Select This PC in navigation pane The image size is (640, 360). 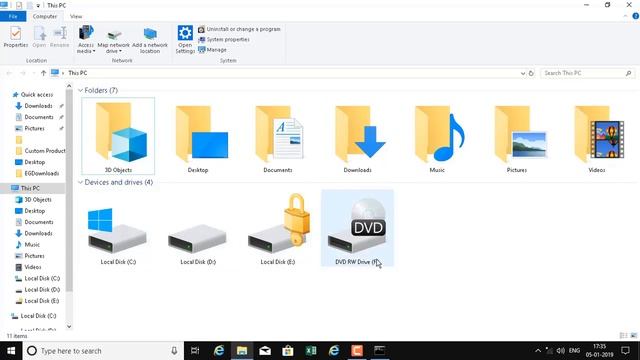(30, 188)
